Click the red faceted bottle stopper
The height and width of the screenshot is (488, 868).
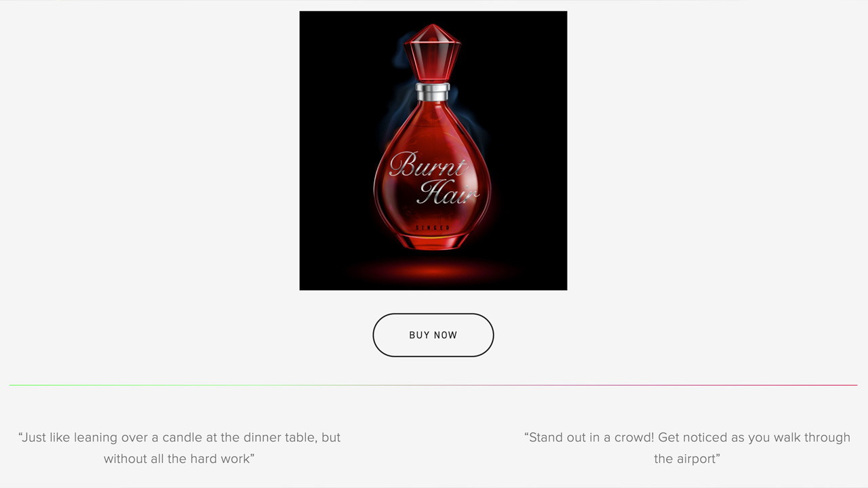pyautogui.click(x=433, y=53)
